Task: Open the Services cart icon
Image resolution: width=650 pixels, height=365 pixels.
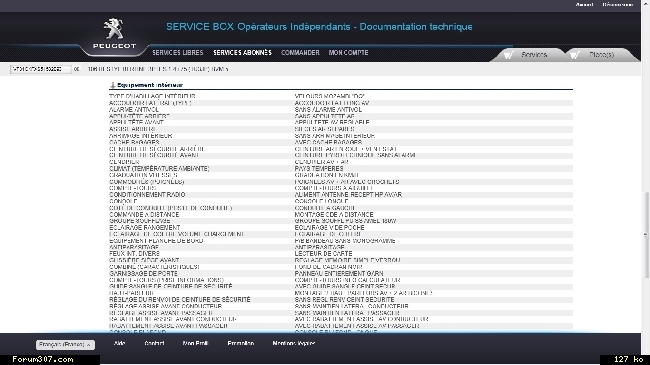Action: click(x=509, y=55)
